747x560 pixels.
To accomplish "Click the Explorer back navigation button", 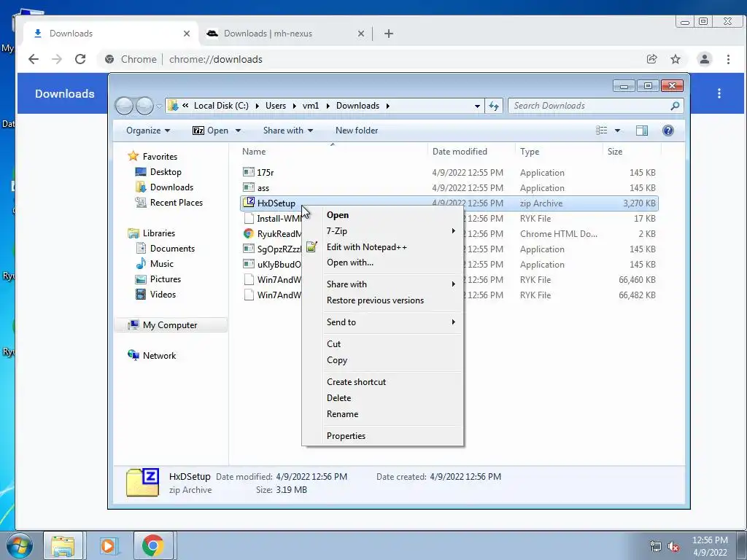I will 124,106.
